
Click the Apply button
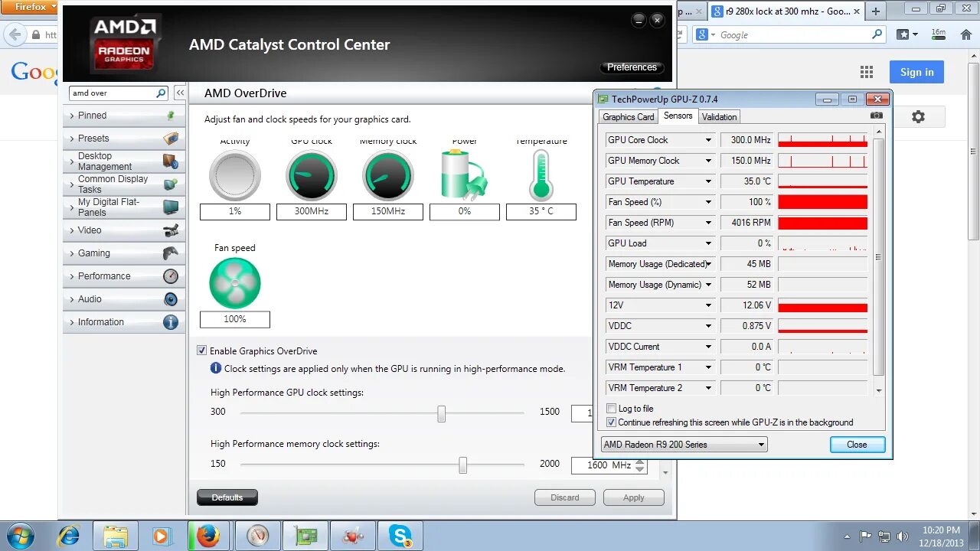click(633, 497)
